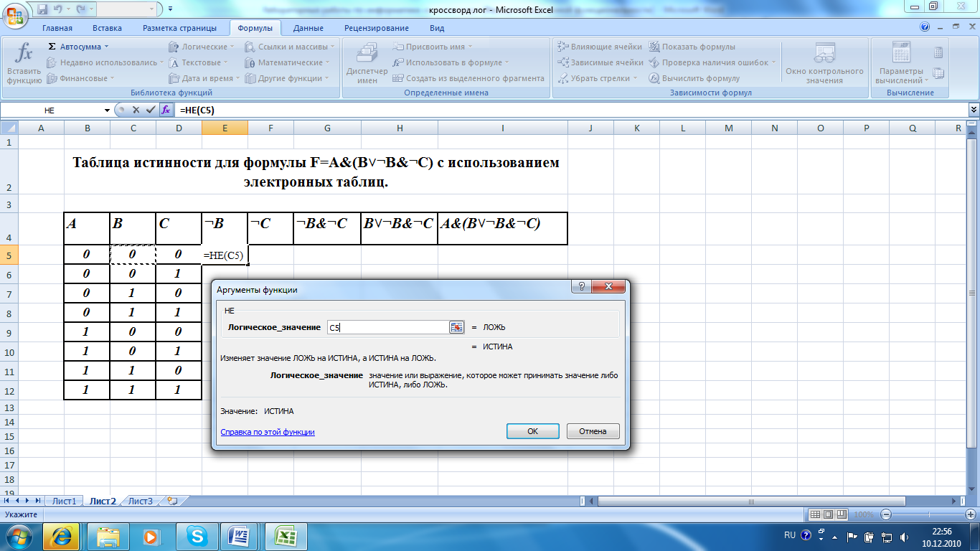Click fx button in formula bar

[x=166, y=110]
